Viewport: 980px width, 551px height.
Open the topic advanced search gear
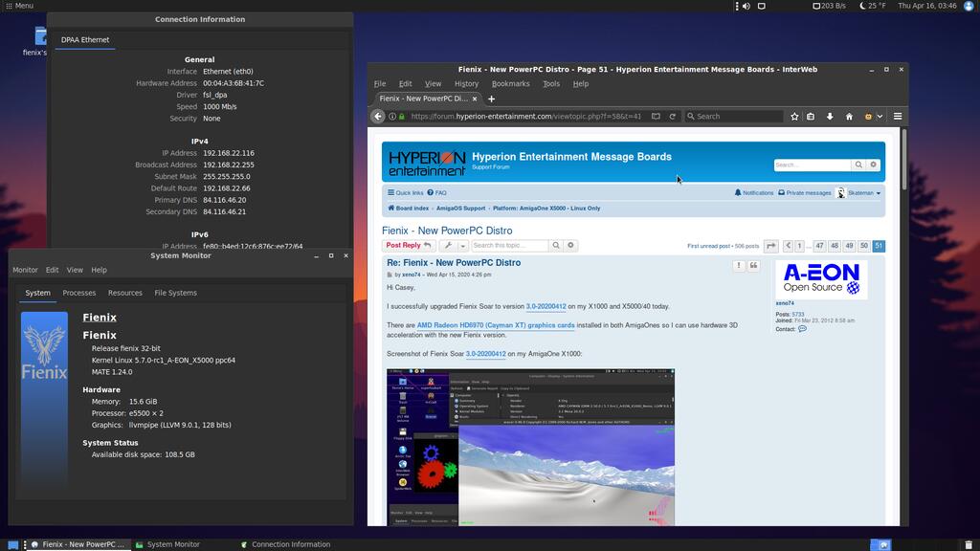570,246
